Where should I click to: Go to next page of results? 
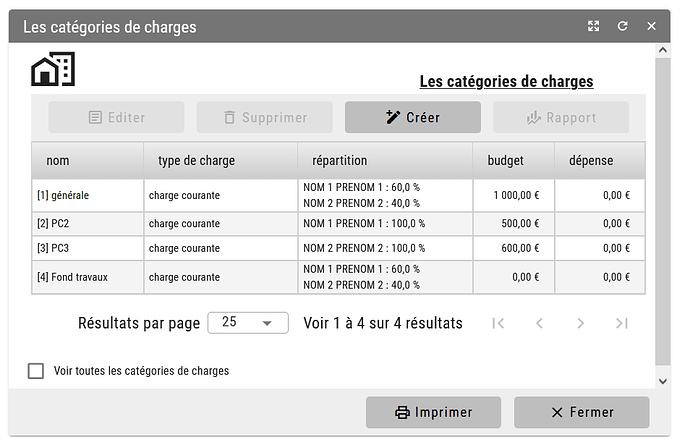(580, 323)
